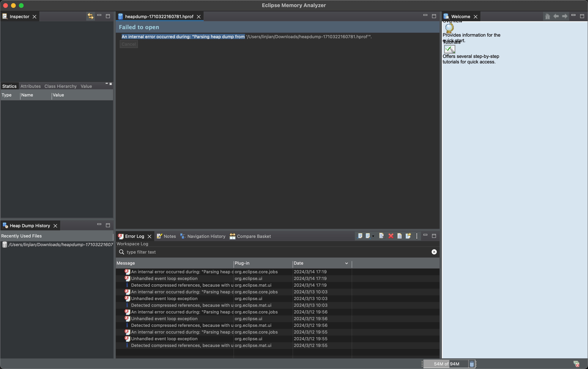The height and width of the screenshot is (369, 588).
Task: Minimize the Inspector tabs via small minimize icon
Action: coord(107,83)
